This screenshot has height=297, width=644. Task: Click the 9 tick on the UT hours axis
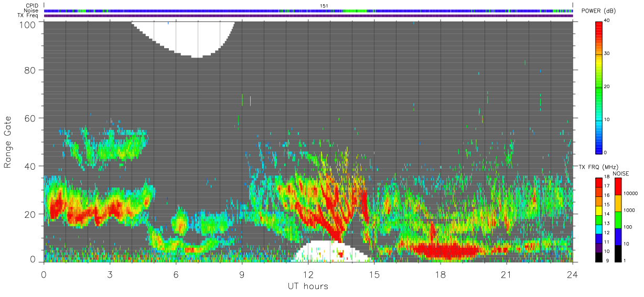coord(242,274)
